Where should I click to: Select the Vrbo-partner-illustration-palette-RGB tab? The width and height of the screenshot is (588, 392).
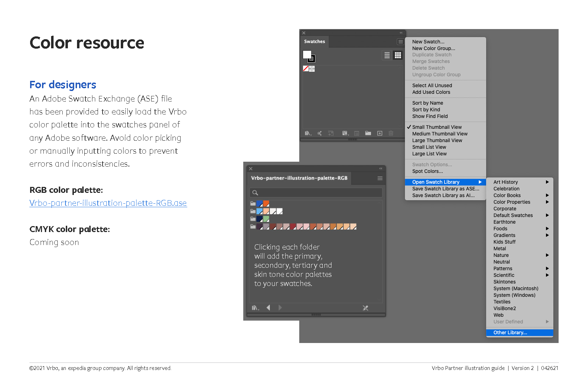click(x=299, y=178)
